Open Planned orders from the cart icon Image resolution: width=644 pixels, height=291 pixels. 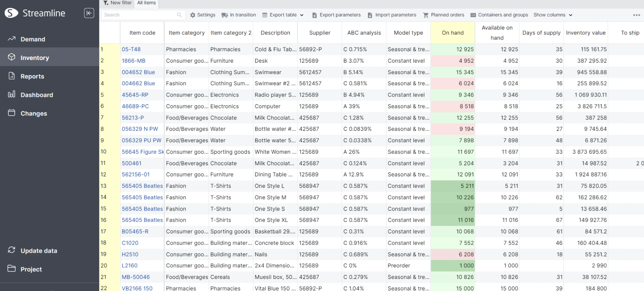(x=426, y=15)
